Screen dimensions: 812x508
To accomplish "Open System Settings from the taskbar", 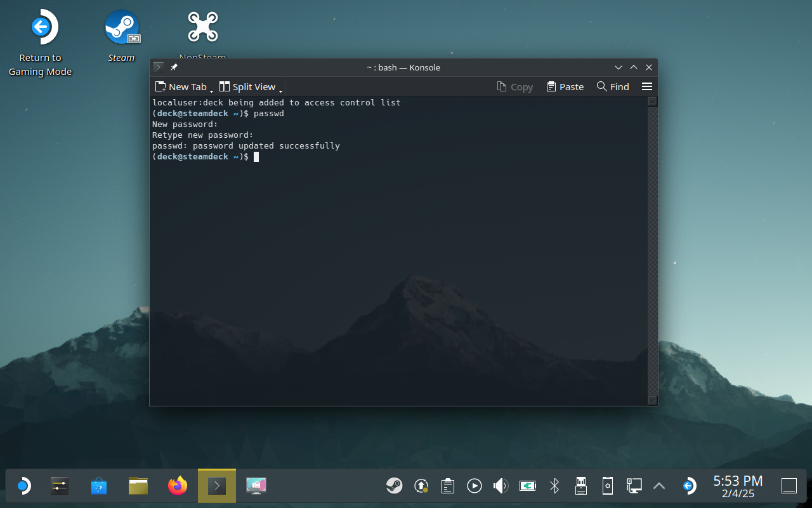I will 59,486.
